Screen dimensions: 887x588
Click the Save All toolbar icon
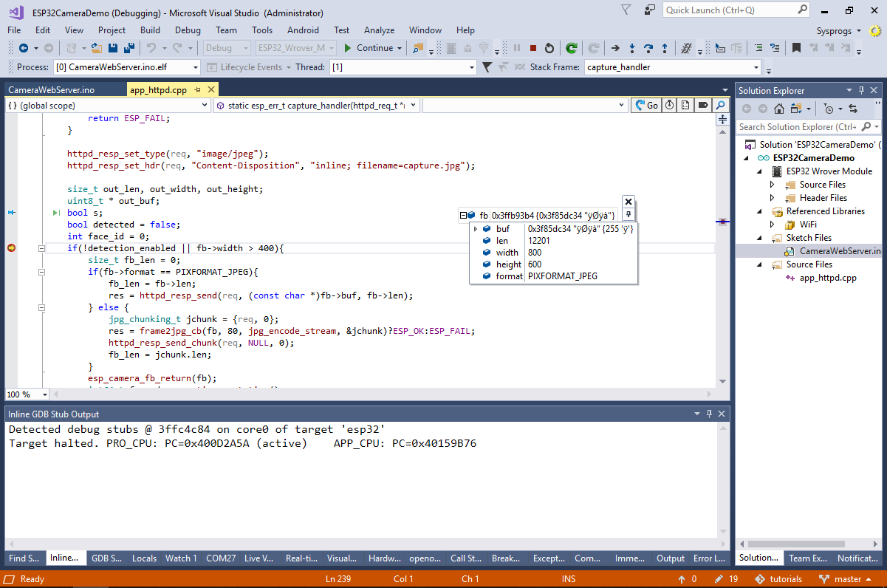(129, 48)
